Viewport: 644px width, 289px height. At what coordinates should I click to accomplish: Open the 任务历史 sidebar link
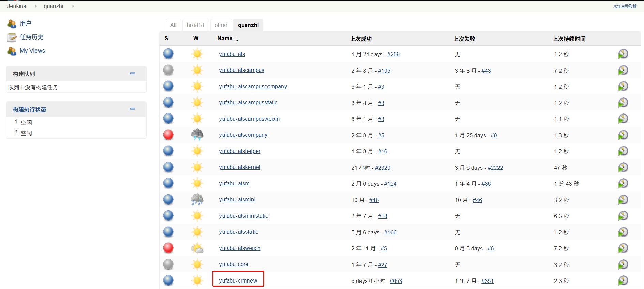(32, 37)
